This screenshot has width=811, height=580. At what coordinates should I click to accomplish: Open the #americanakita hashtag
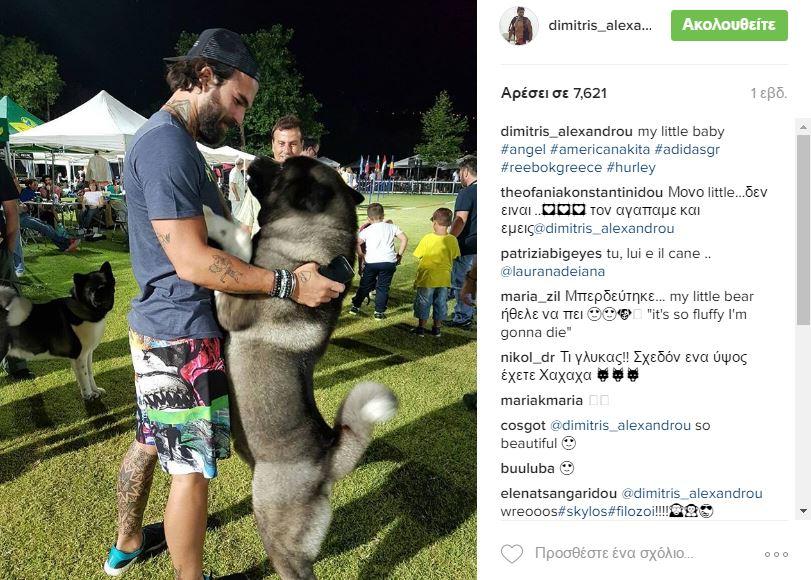(600, 150)
